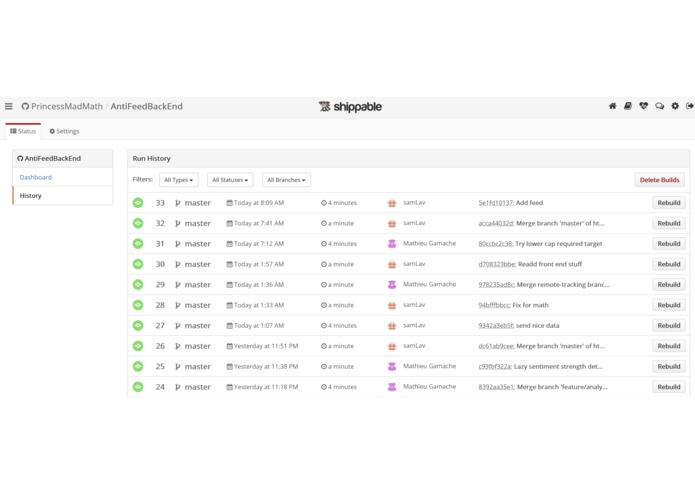This screenshot has height=494, width=695.
Task: Open commit 5e1fd10137 Add feed link
Action: click(x=496, y=203)
